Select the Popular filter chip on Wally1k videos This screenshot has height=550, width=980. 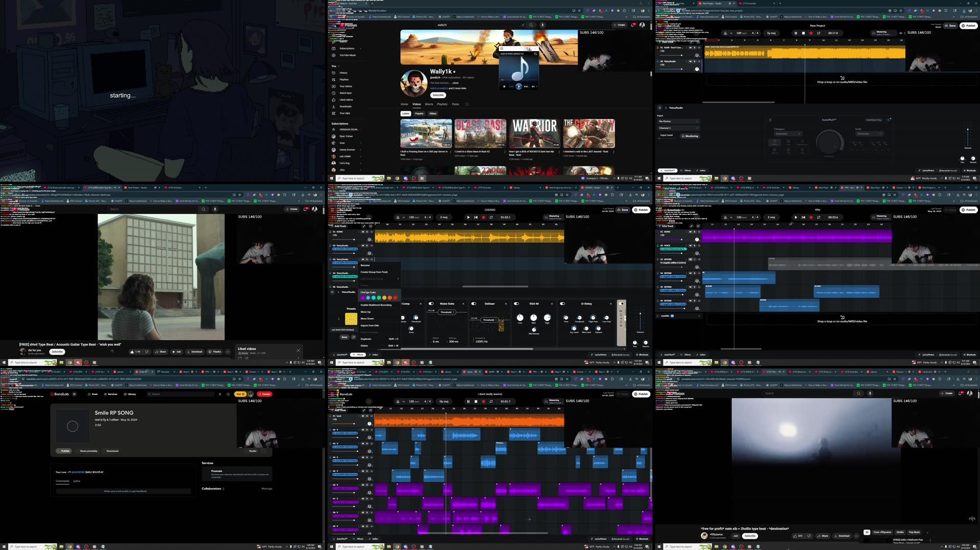pos(419,114)
